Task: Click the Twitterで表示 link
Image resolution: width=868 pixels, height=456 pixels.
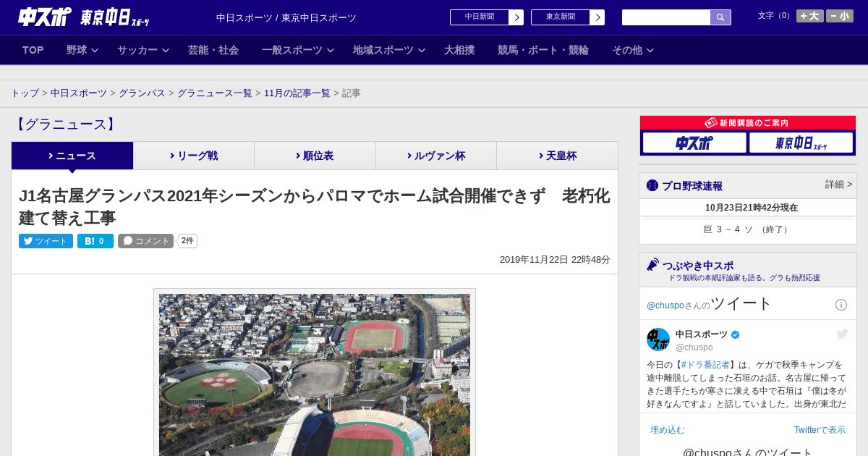Action: (820, 430)
